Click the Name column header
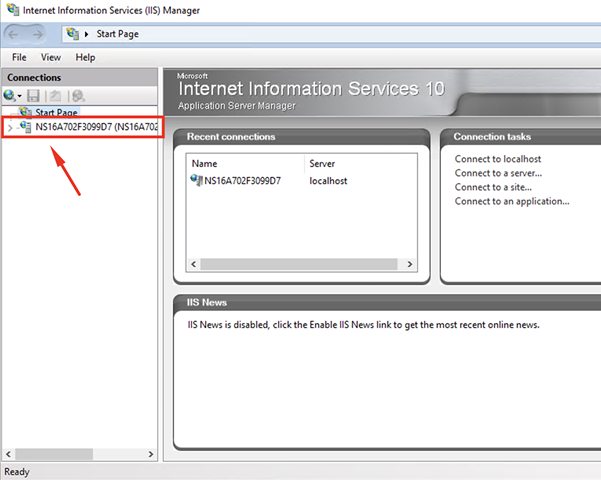 (x=204, y=164)
